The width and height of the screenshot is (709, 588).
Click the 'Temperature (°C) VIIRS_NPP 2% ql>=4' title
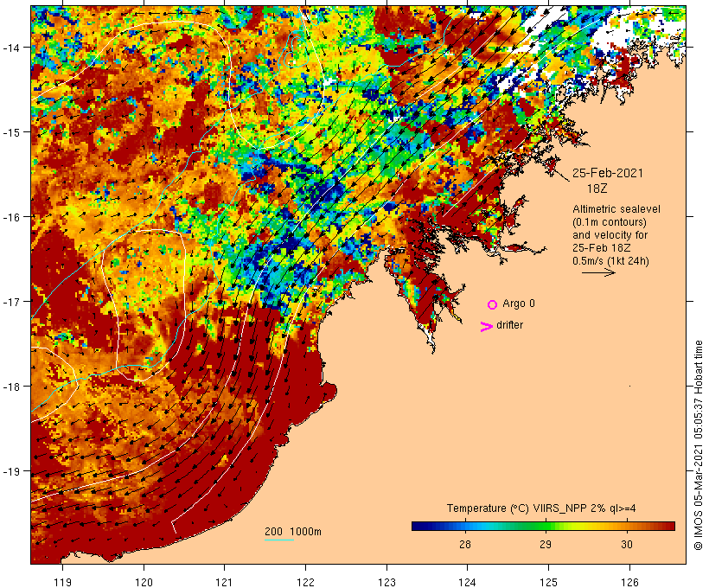(x=541, y=508)
